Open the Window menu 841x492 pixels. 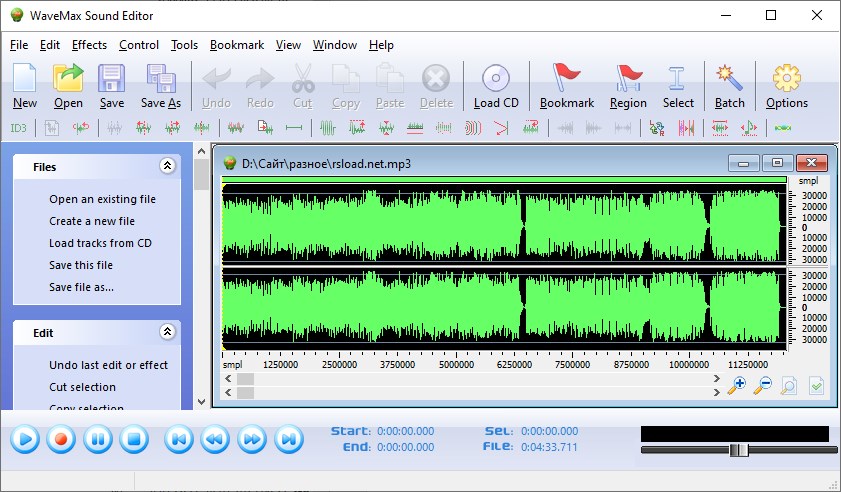pyautogui.click(x=335, y=45)
